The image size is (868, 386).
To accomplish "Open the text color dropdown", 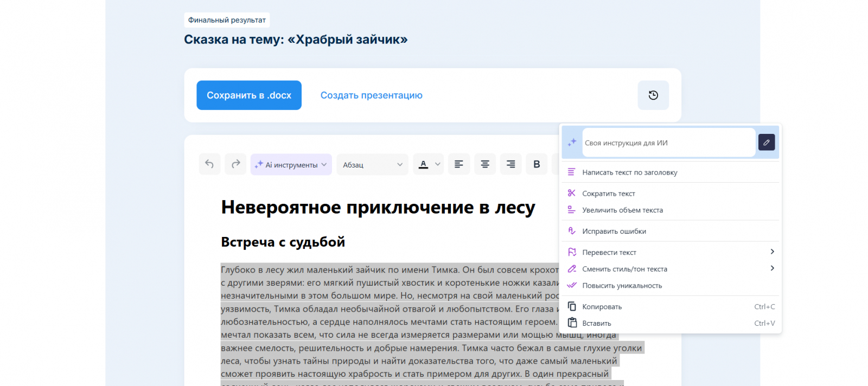I will [428, 164].
